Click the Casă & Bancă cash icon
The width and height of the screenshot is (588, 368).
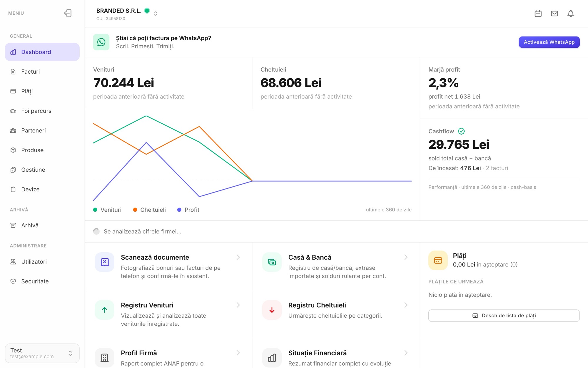(x=272, y=262)
